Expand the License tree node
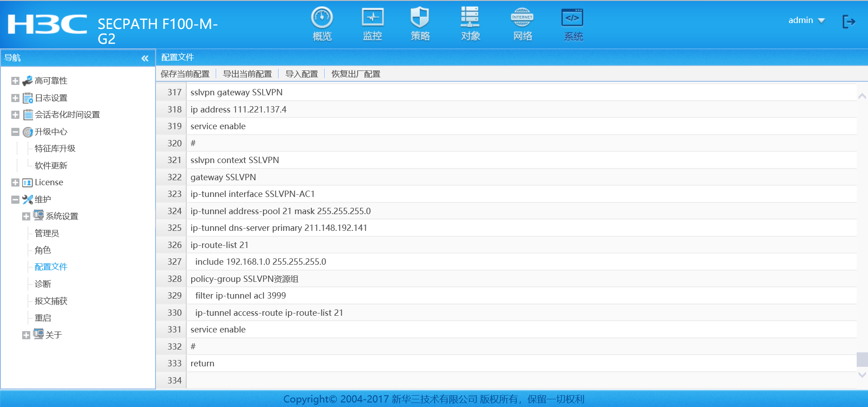 (x=15, y=182)
